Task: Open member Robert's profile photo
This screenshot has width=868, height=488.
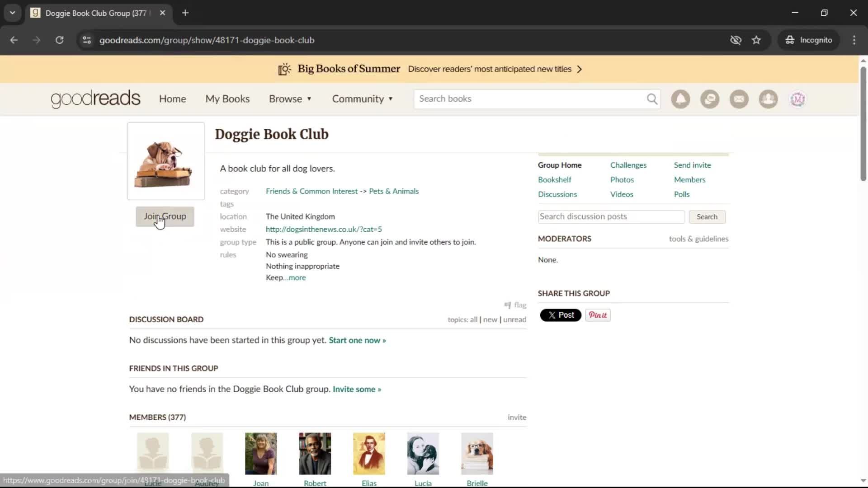Action: [x=315, y=454]
